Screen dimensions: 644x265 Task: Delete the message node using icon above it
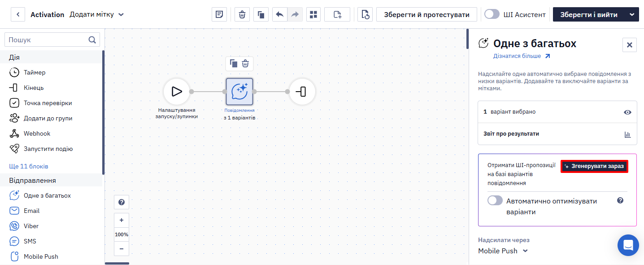pyautogui.click(x=245, y=63)
